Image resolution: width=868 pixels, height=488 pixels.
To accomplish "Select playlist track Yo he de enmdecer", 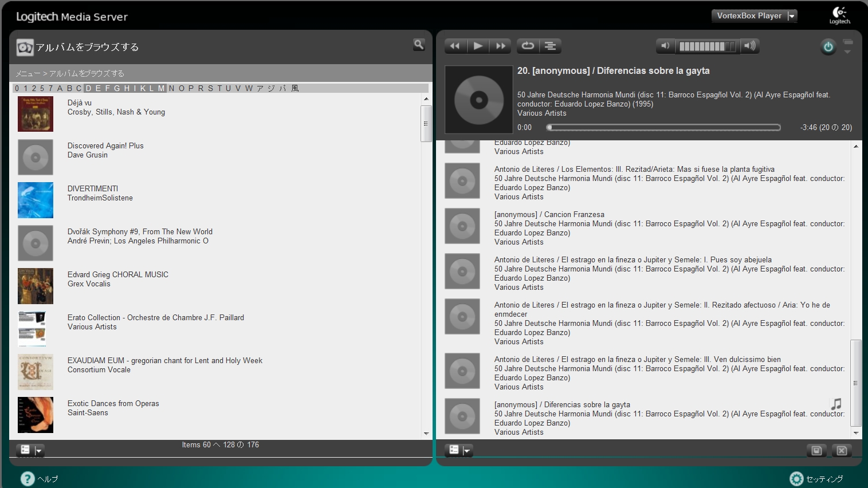I will (x=662, y=310).
